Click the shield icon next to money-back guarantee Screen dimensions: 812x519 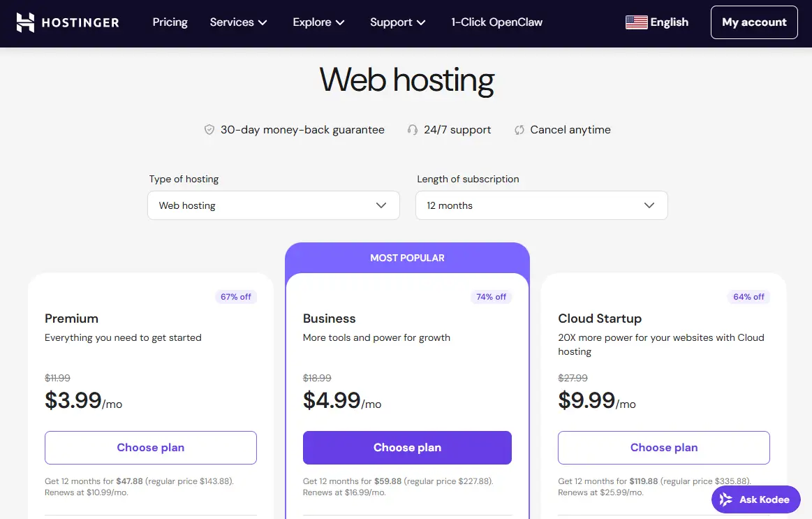pyautogui.click(x=209, y=129)
